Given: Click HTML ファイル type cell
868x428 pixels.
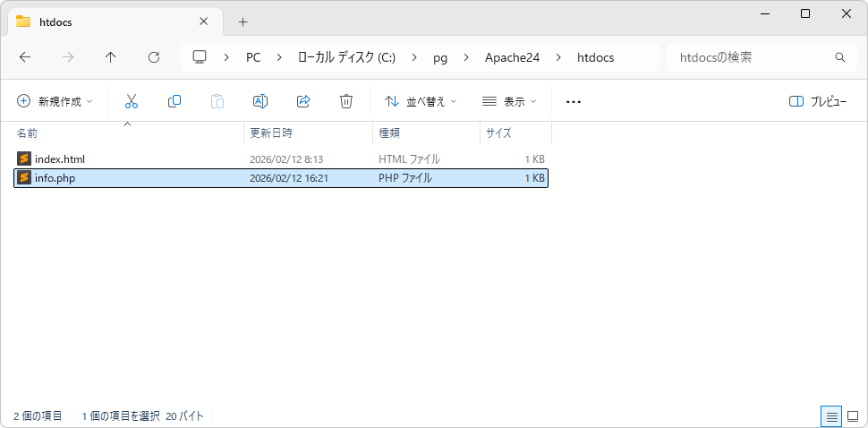Looking at the screenshot, I should 409,158.
